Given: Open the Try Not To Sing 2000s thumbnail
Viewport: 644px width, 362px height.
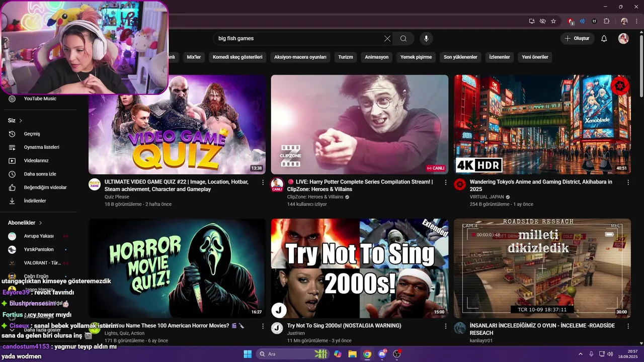Looking at the screenshot, I should pos(360,268).
